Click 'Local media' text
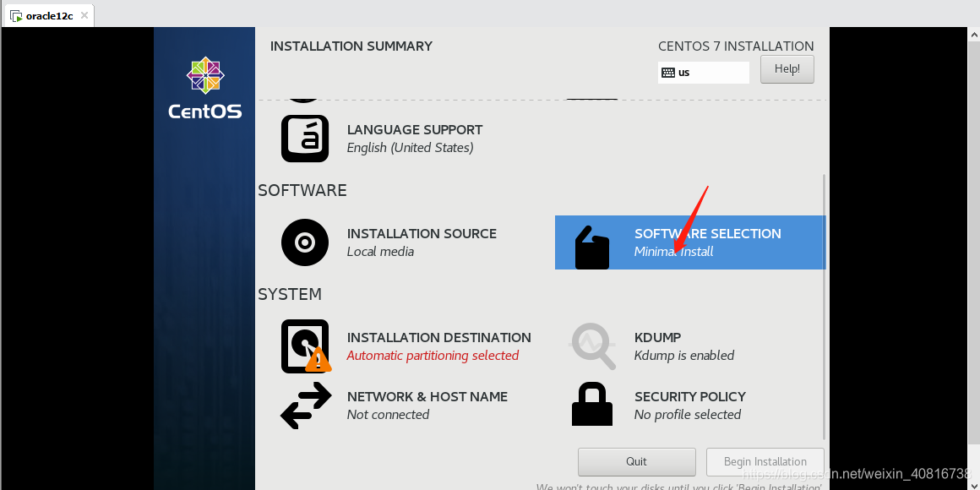This screenshot has height=490, width=980. [x=380, y=252]
